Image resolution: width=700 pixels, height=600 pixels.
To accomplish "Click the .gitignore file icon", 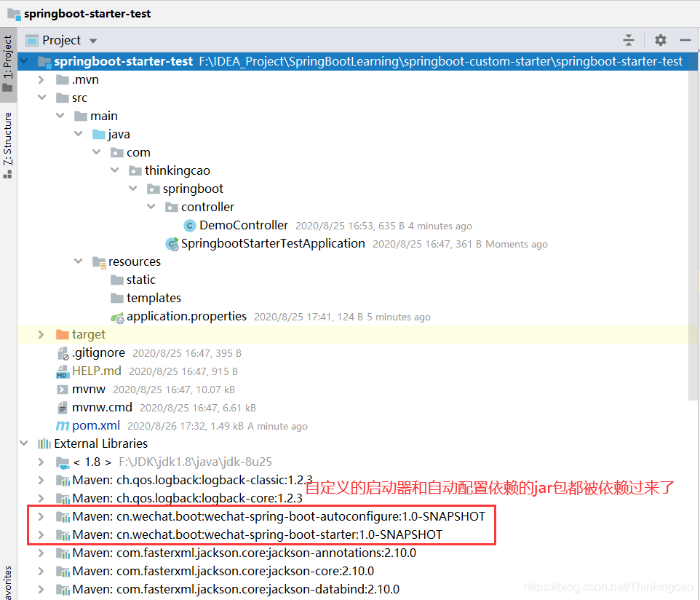I will pos(63,353).
